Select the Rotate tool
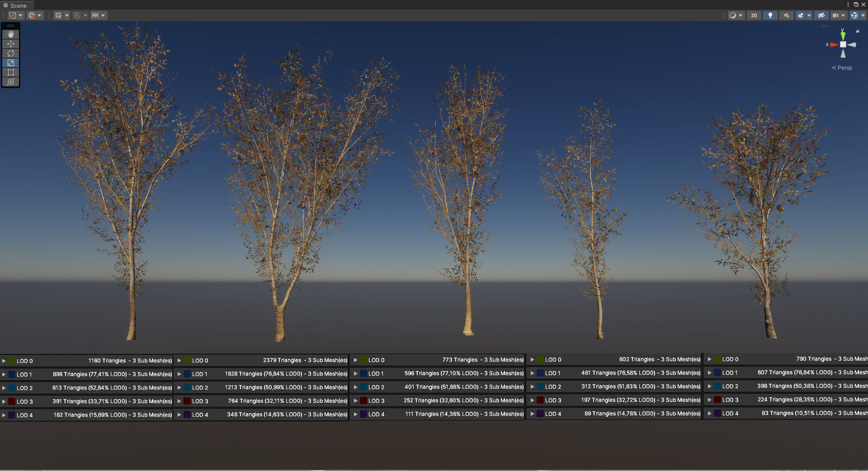The height and width of the screenshot is (471, 868). pos(10,53)
